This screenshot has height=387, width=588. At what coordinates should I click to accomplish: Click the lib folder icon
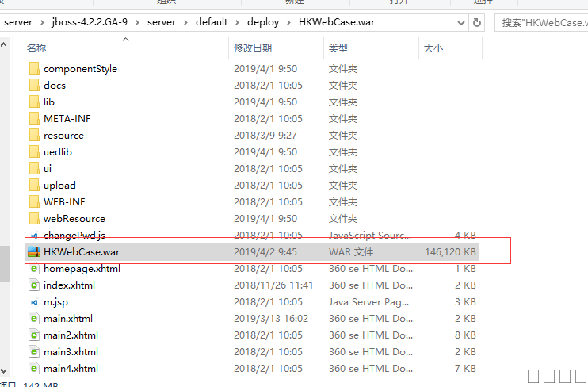coord(34,102)
